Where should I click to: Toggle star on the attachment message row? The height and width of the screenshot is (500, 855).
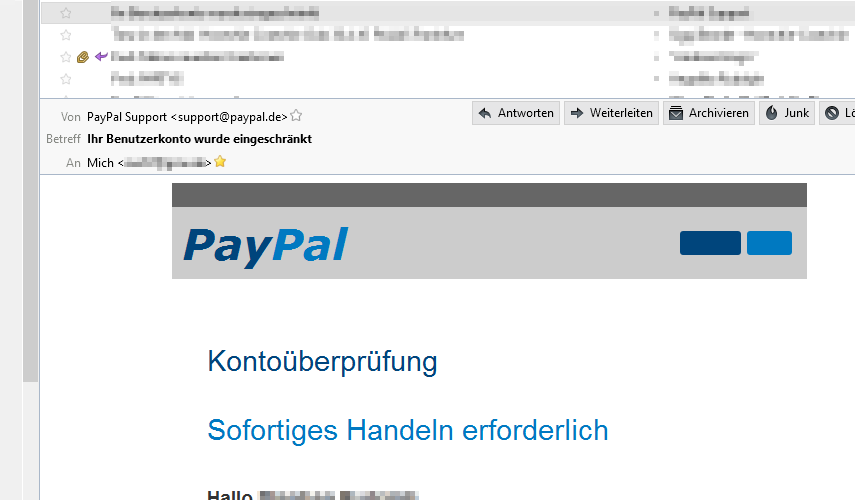click(65, 57)
